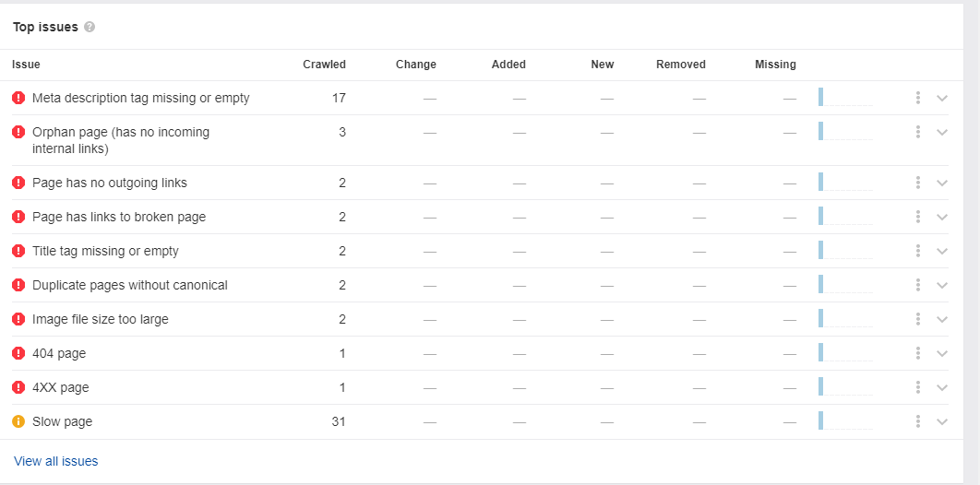Image resolution: width=980 pixels, height=485 pixels.
Task: Click red error icon for Image file size
Action: (18, 319)
